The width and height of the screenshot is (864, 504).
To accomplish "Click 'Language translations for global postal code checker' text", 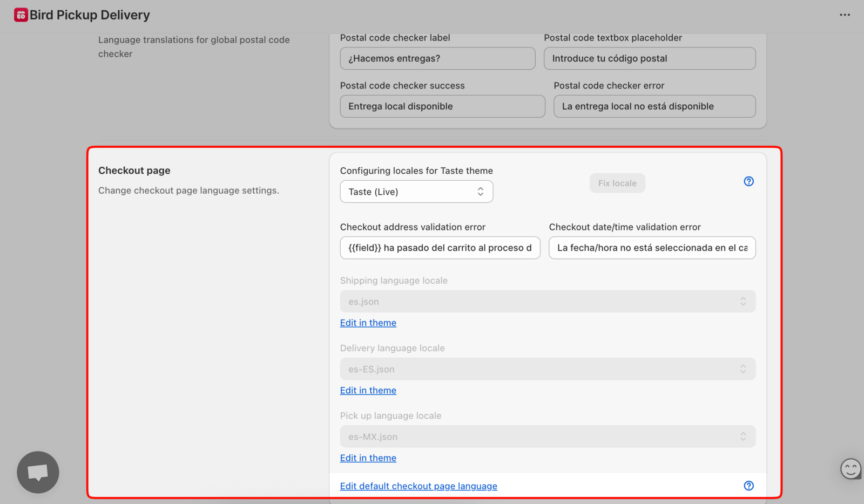I will click(194, 47).
